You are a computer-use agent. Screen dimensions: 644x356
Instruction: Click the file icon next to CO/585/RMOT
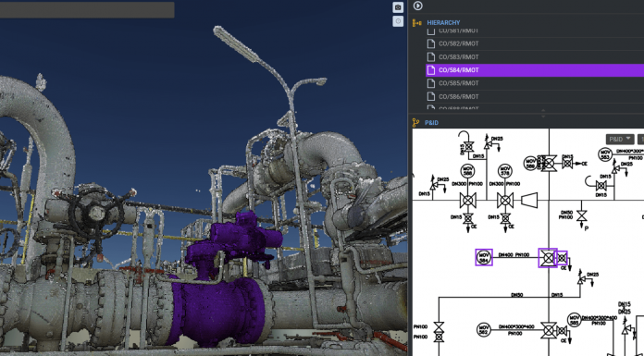tap(431, 83)
